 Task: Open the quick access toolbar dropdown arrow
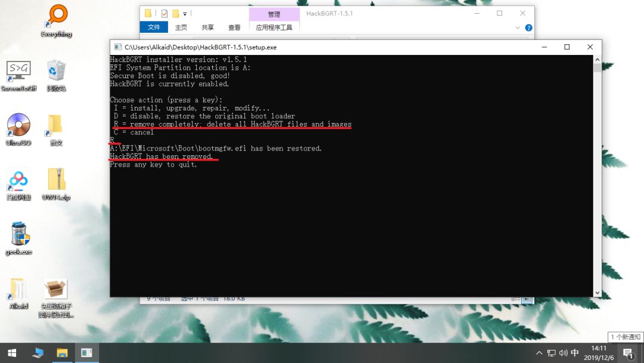pyautogui.click(x=185, y=14)
